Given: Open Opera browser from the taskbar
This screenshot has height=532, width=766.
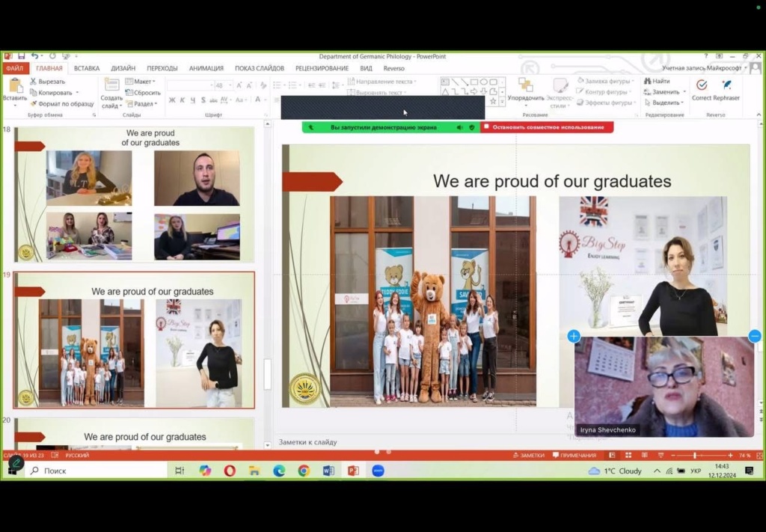Looking at the screenshot, I should point(230,471).
